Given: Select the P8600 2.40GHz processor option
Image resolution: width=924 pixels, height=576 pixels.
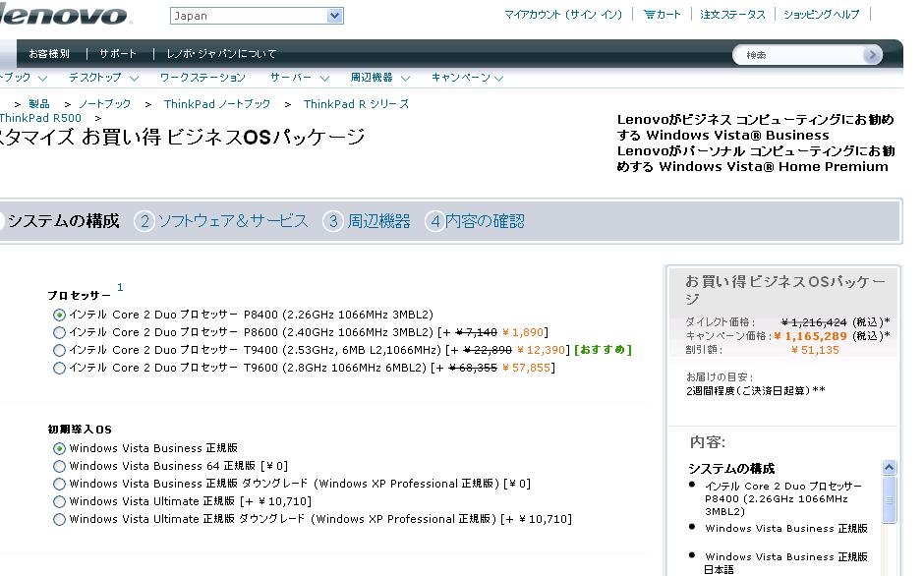Looking at the screenshot, I should tap(59, 332).
